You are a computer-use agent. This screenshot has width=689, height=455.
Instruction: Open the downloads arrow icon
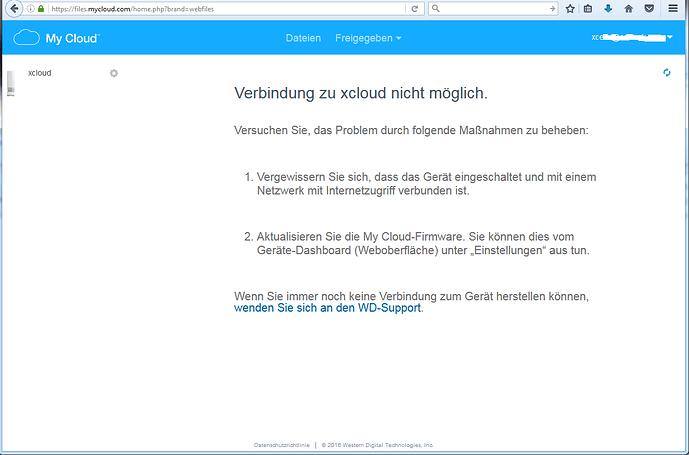[608, 8]
